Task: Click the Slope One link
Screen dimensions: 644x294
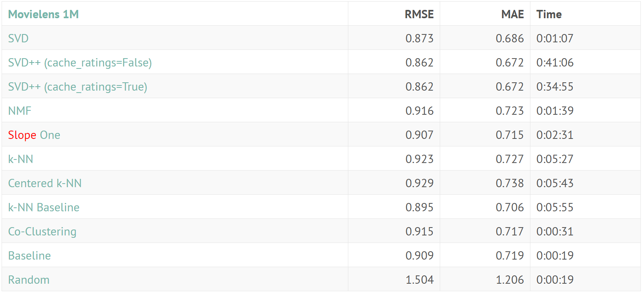Action: (x=34, y=135)
